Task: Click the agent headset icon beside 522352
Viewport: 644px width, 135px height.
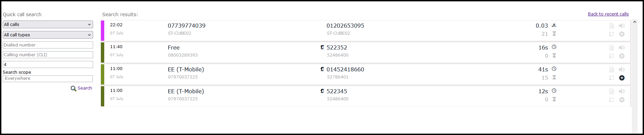Action: 322,47
